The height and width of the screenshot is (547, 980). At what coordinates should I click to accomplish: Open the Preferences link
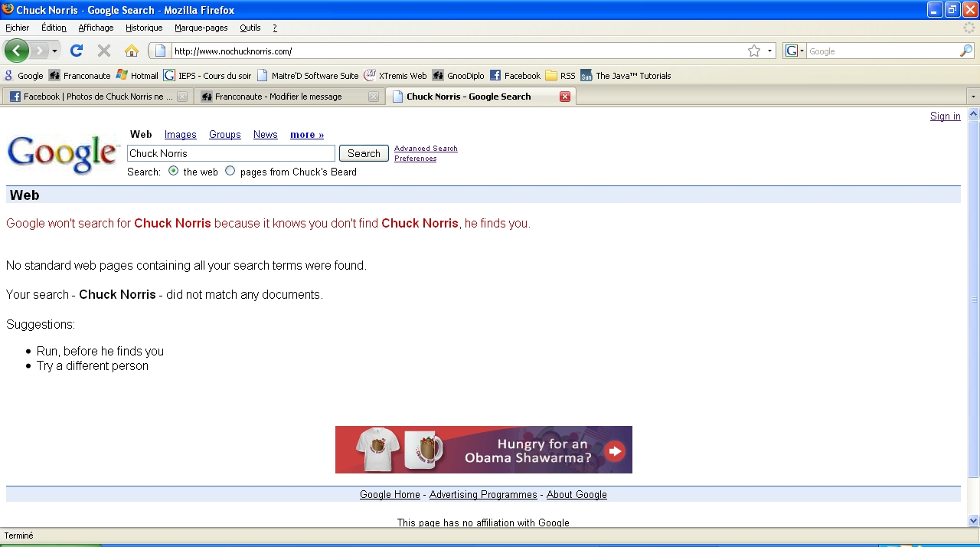[416, 159]
